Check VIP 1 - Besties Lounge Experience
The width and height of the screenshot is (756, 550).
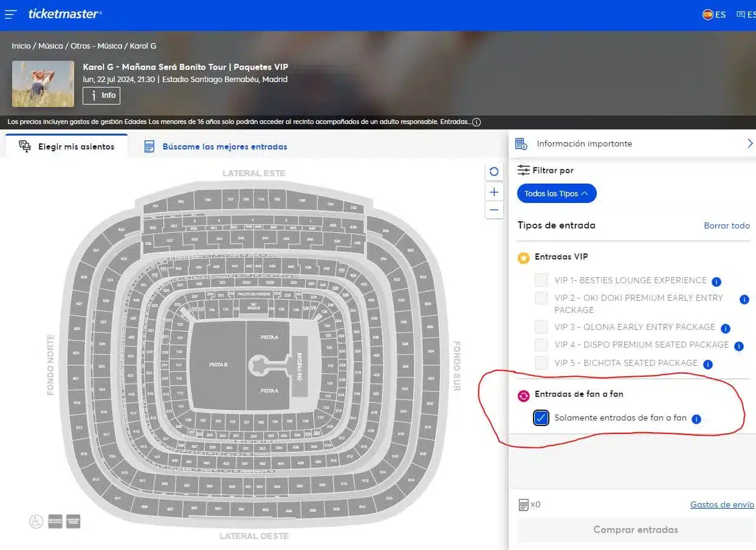[541, 280]
